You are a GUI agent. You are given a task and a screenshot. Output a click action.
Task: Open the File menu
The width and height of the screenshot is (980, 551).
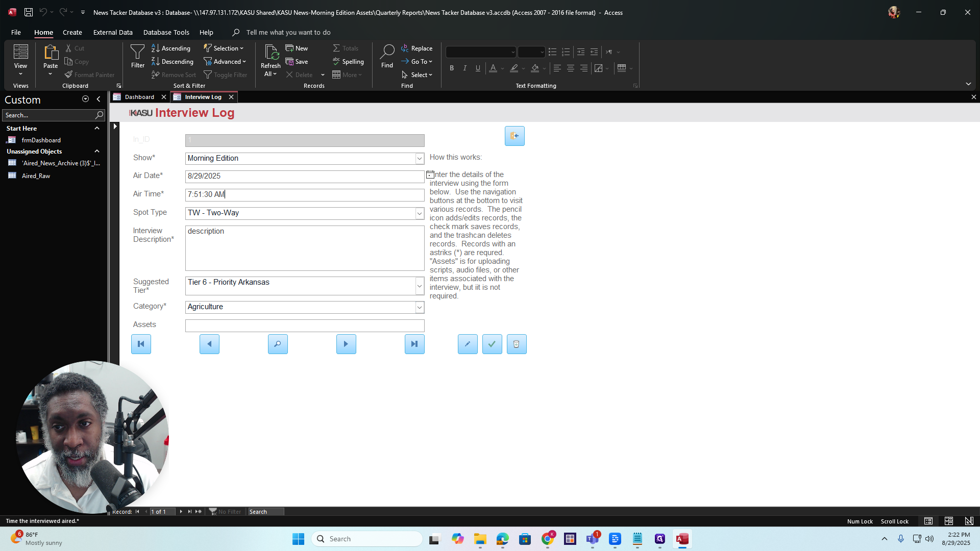(x=16, y=32)
